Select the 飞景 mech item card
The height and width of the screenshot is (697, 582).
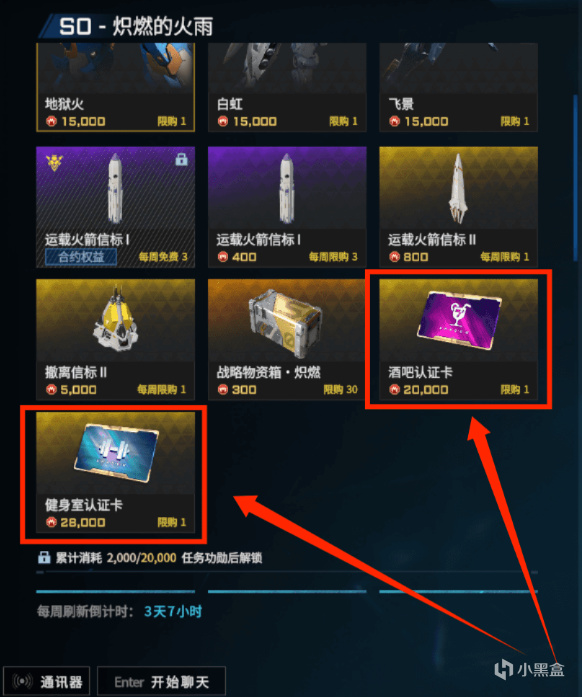click(x=458, y=87)
